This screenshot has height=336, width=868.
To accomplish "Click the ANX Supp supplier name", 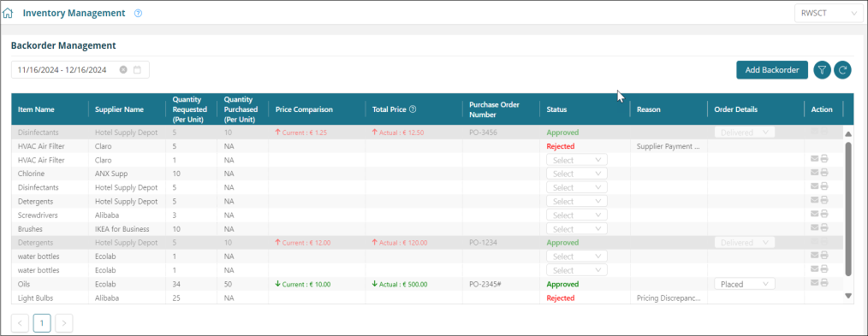I will coord(111,174).
